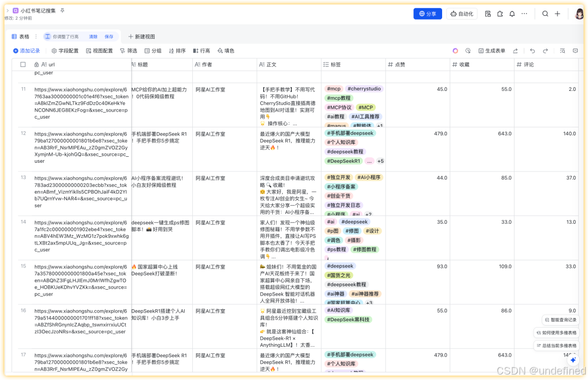Click the #DeepSeek黑科技 tag in row 16
588x380 pixels.
[348, 320]
